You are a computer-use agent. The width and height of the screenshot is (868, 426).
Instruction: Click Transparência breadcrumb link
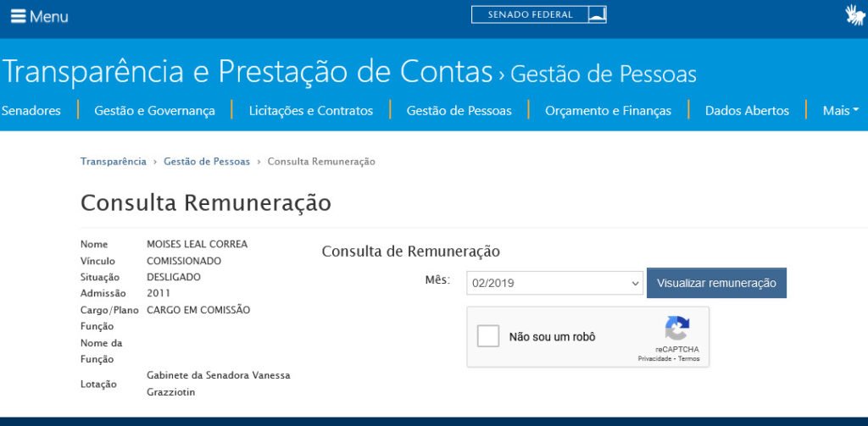pyautogui.click(x=114, y=161)
